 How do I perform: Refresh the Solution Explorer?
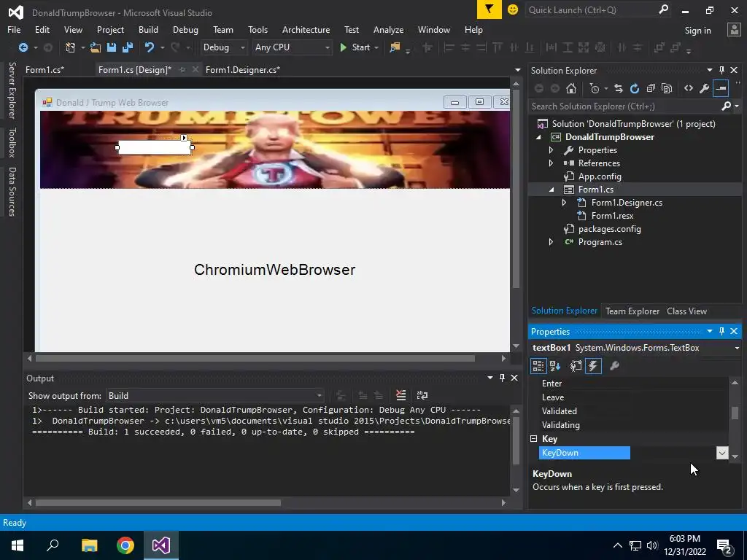point(635,88)
